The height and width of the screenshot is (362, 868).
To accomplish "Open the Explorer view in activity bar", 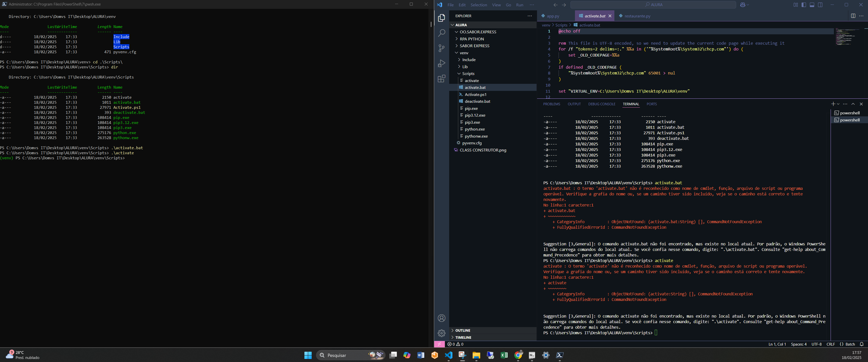I will pyautogui.click(x=441, y=18).
